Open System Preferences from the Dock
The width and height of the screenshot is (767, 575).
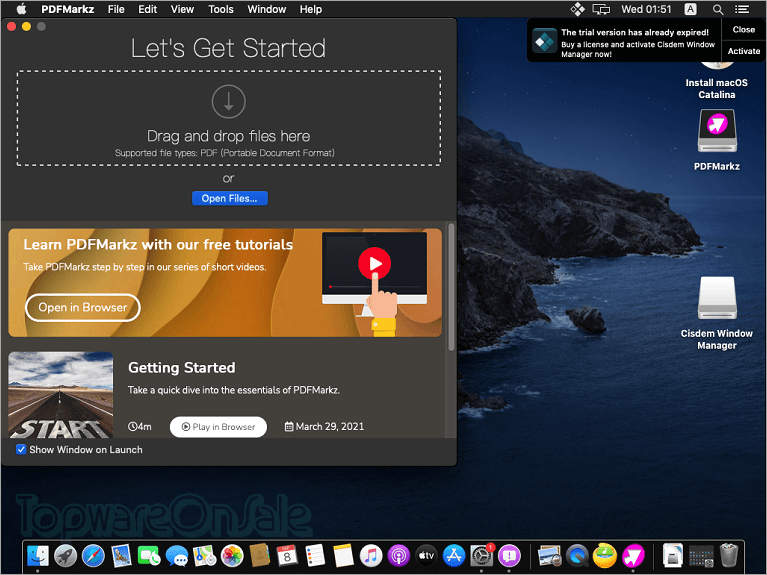coord(482,556)
